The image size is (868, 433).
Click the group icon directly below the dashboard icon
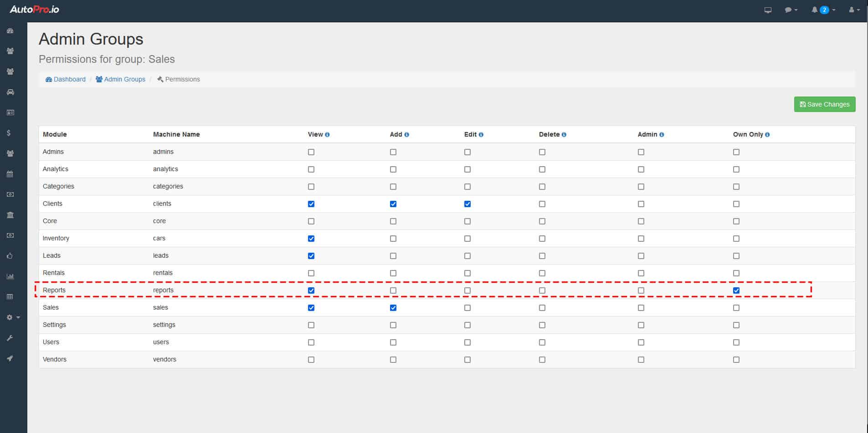(x=10, y=51)
